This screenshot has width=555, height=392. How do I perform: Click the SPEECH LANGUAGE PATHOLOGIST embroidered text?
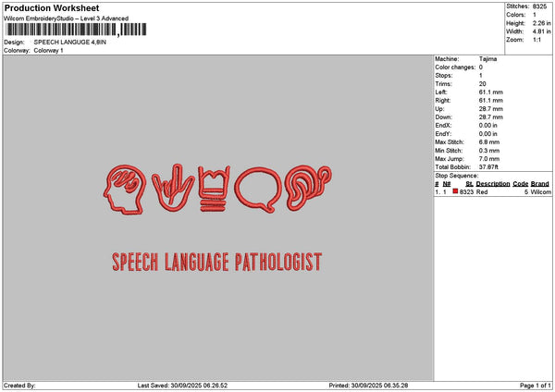click(217, 262)
